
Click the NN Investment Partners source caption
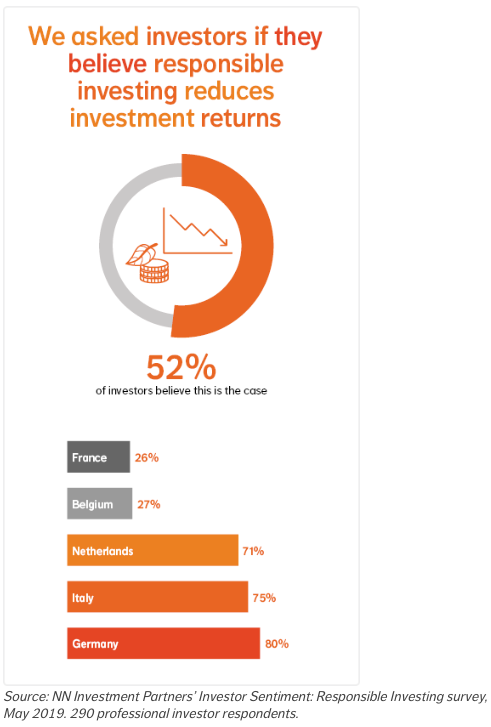click(x=245, y=705)
